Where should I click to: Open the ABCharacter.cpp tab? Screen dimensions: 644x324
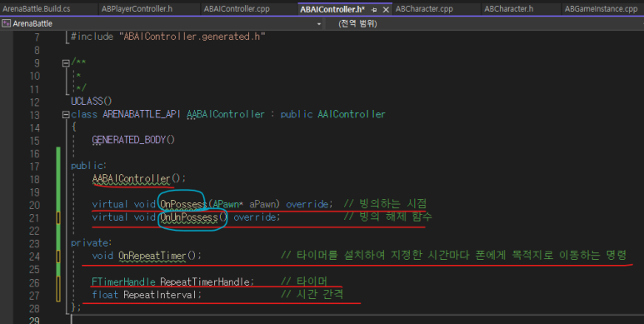tap(424, 8)
